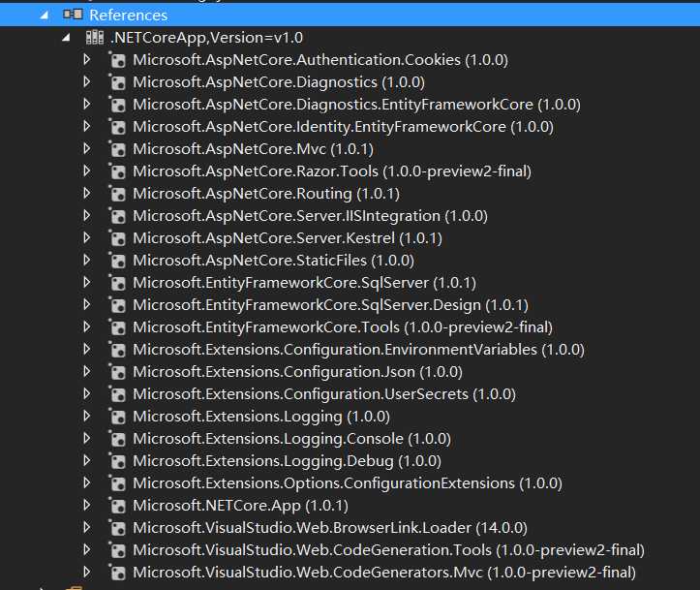The height and width of the screenshot is (590, 700).
Task: Click the CodeGeneration.Tools package icon
Action: click(x=118, y=550)
